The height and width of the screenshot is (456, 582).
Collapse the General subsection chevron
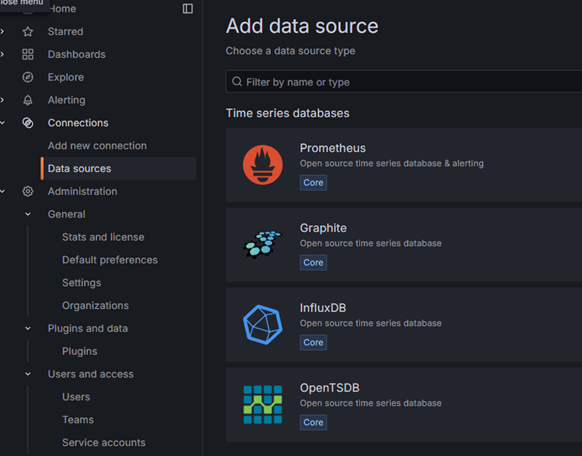point(28,214)
